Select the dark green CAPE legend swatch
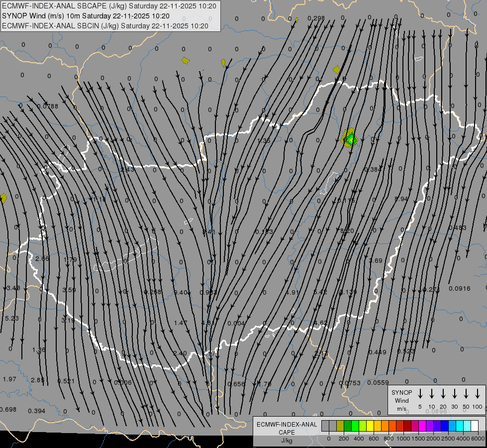 [x=348, y=426]
